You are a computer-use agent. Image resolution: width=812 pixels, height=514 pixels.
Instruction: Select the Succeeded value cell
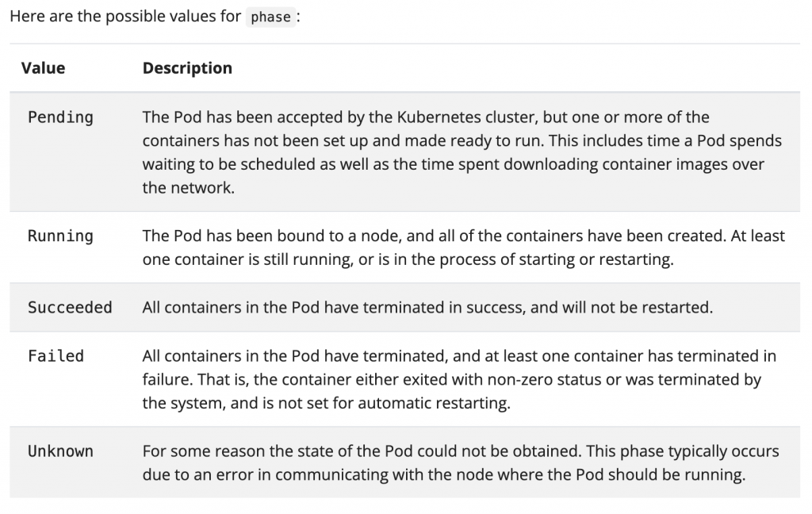70,307
